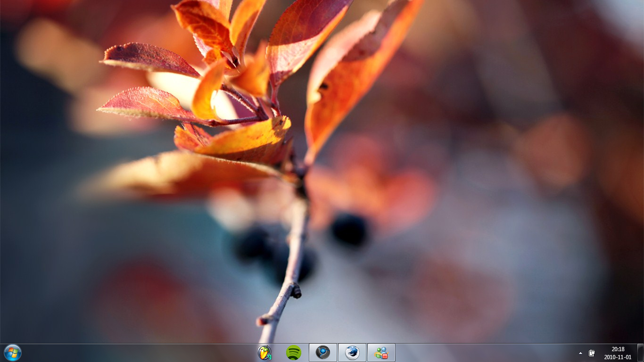Open Spotify from the taskbar
Image resolution: width=644 pixels, height=362 pixels.
[x=294, y=353]
